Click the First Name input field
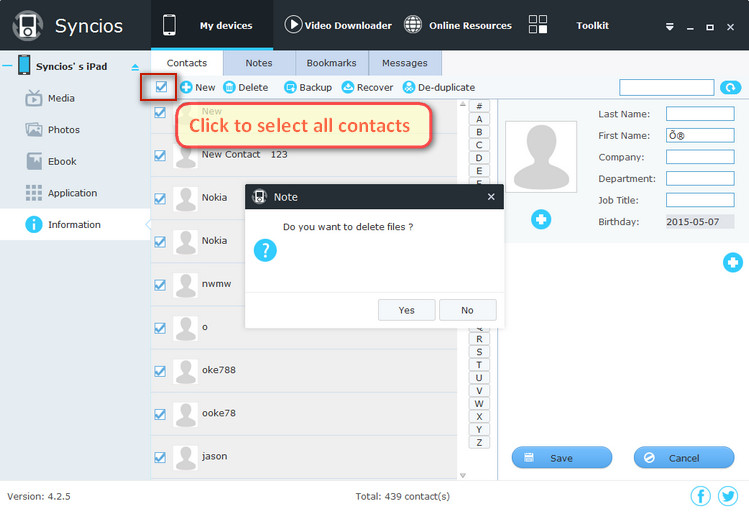 tap(700, 135)
